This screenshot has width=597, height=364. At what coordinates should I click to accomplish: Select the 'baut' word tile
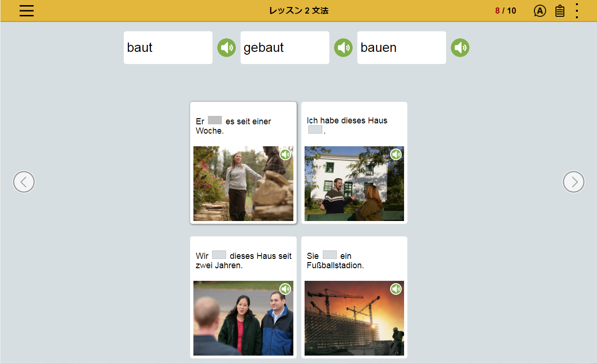click(x=168, y=48)
